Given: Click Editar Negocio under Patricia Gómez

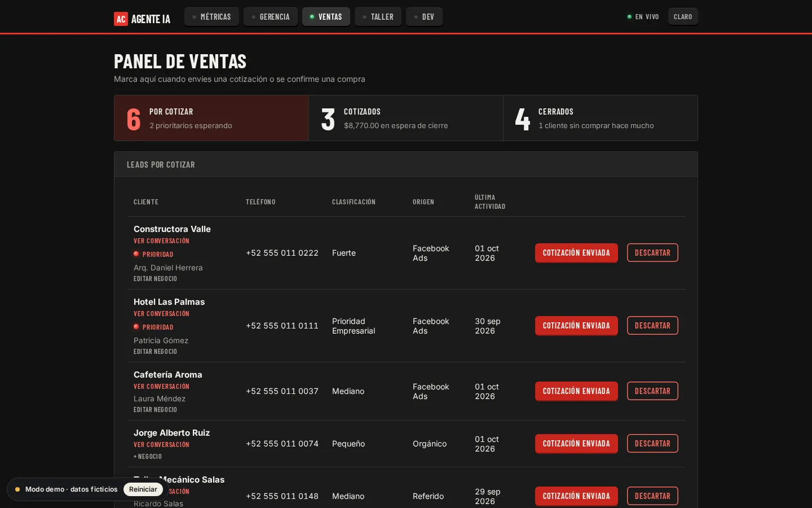Looking at the screenshot, I should 155,352.
